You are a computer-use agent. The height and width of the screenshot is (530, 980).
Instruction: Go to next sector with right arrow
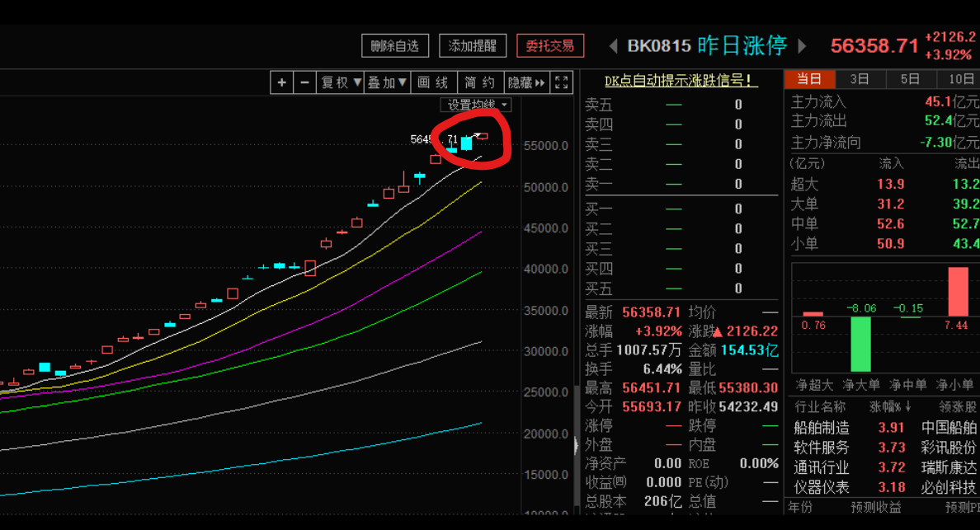(x=802, y=46)
